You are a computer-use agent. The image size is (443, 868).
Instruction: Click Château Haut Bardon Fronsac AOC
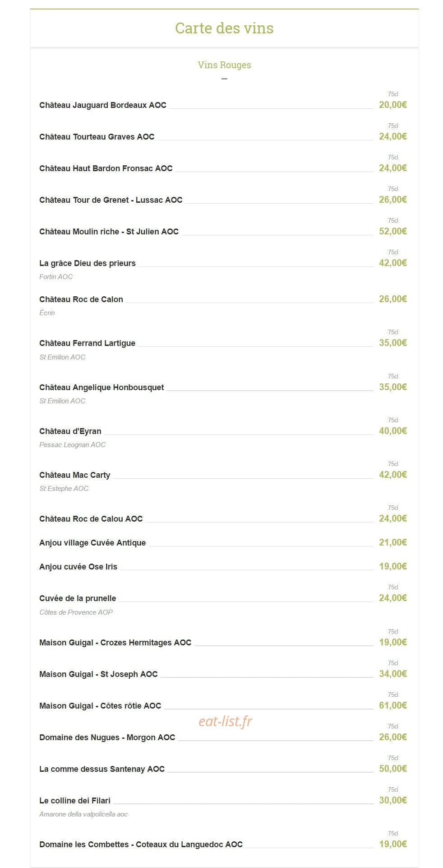tap(106, 168)
